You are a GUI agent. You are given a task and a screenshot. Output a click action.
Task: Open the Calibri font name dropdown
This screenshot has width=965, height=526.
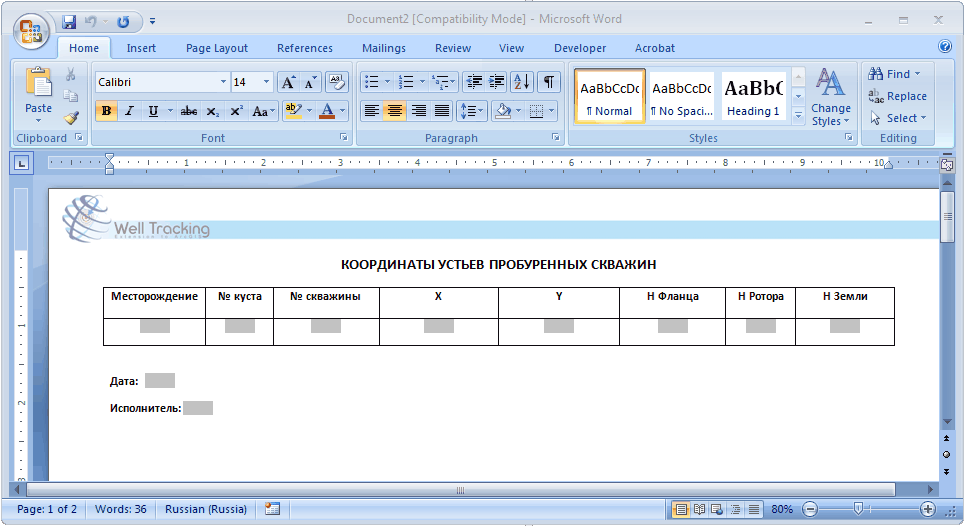point(223,82)
